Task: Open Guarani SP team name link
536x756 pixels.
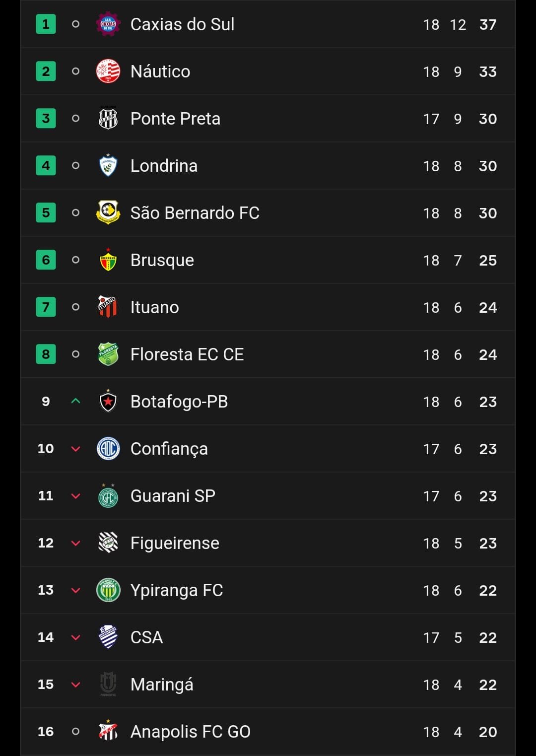Action: click(x=173, y=496)
